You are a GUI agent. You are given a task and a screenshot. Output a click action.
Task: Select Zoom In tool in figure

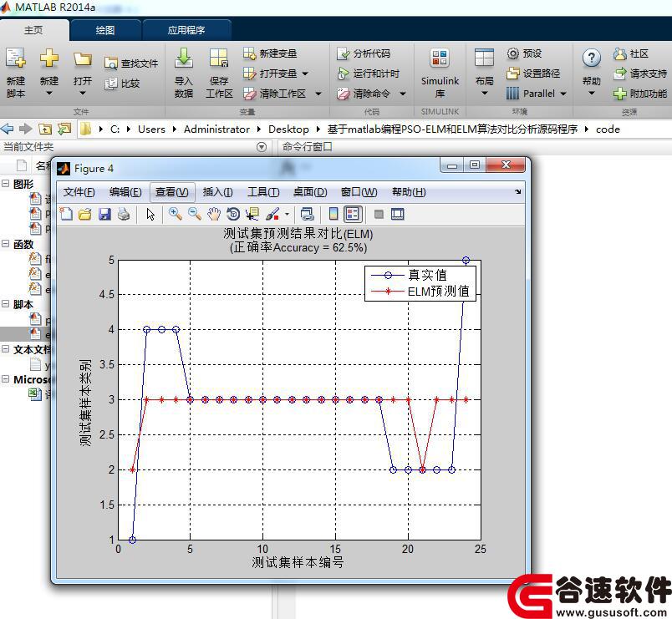click(x=175, y=214)
